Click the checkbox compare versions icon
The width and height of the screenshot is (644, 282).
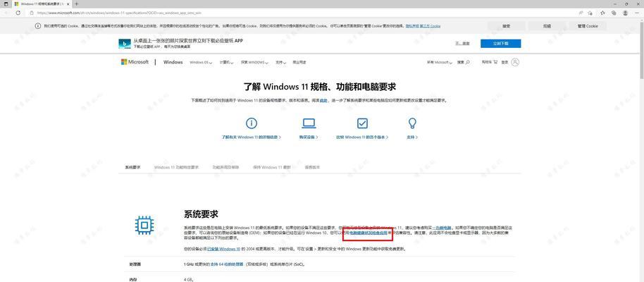pos(362,123)
